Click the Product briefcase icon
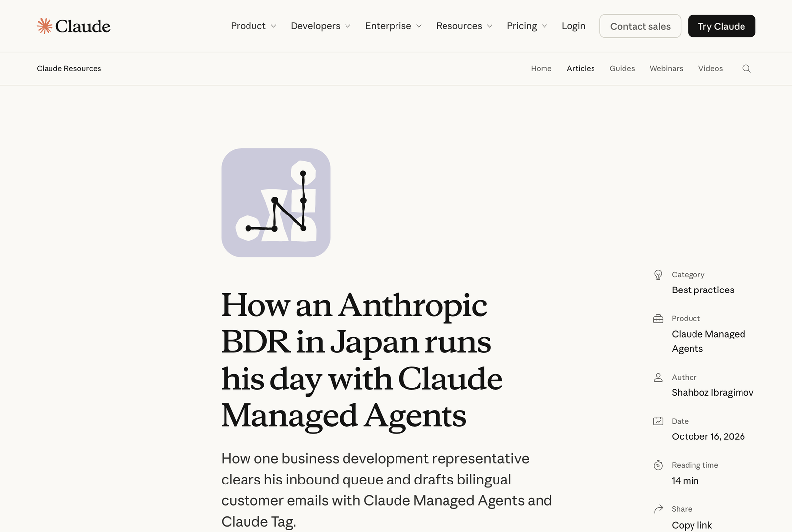Screen dimensions: 792x532 click(x=658, y=319)
